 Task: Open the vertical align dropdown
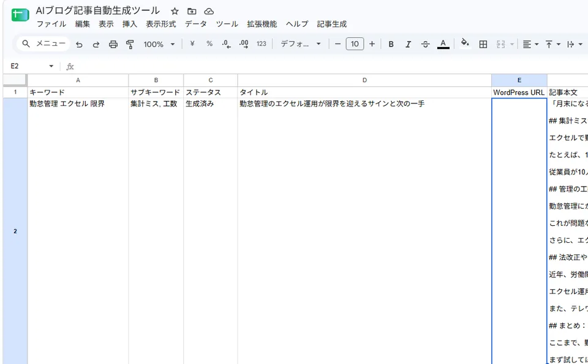(x=552, y=44)
